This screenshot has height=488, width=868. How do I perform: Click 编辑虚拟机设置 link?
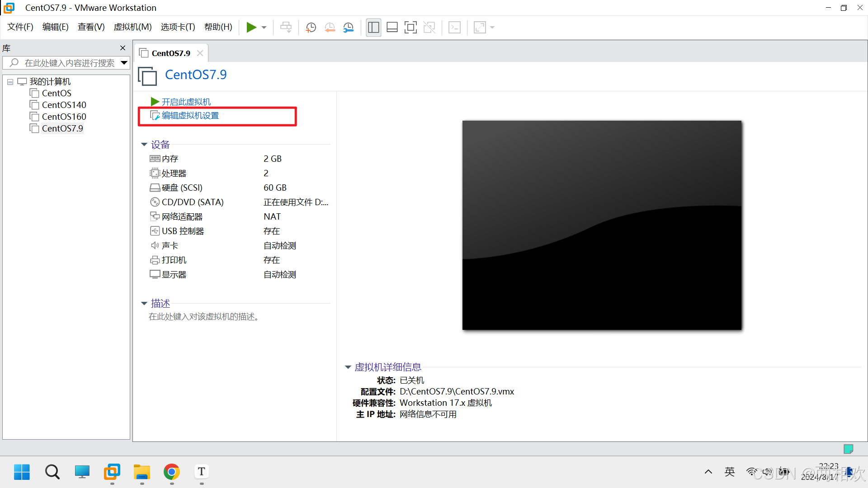click(x=190, y=116)
